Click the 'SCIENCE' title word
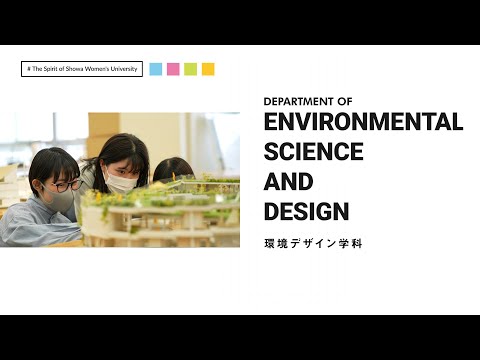This screenshot has width=480, height=360. click(314, 152)
